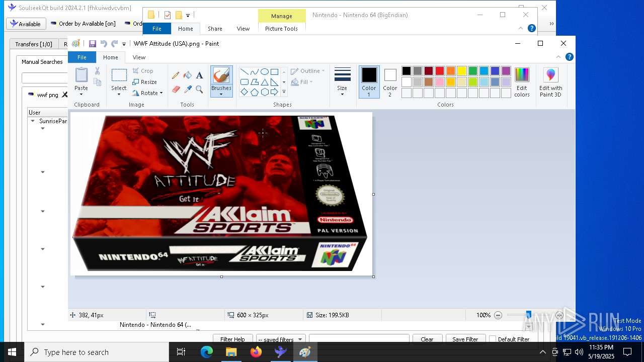Click the Paste clipboard icon
This screenshot has height=362, width=644.
tap(81, 75)
